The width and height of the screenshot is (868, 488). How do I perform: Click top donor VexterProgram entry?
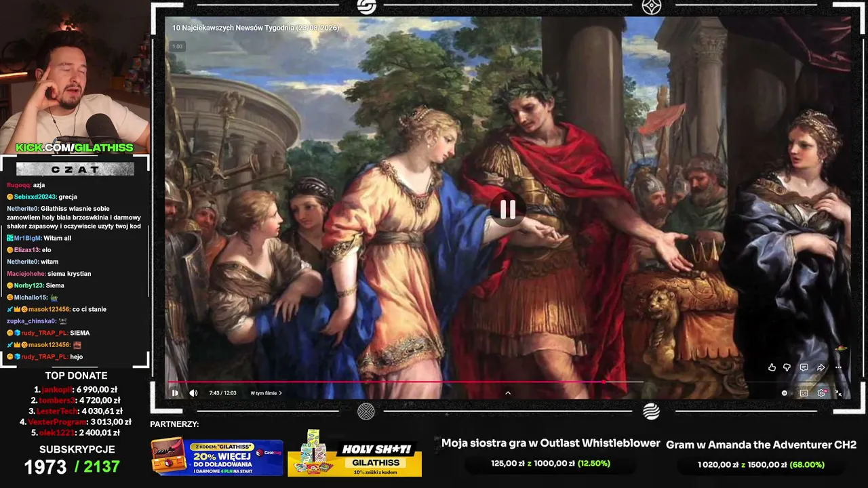[x=76, y=422]
